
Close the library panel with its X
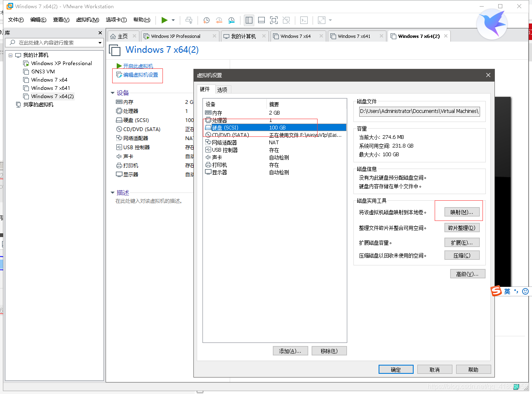(x=100, y=33)
